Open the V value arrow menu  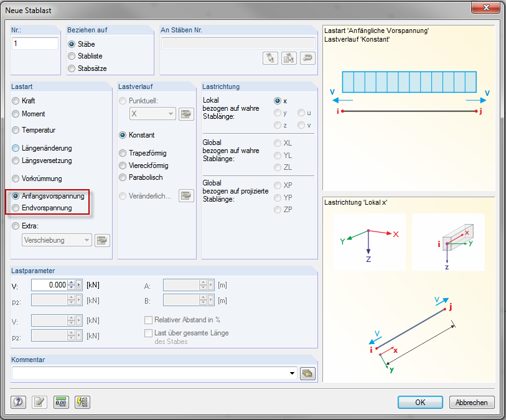(x=79, y=285)
